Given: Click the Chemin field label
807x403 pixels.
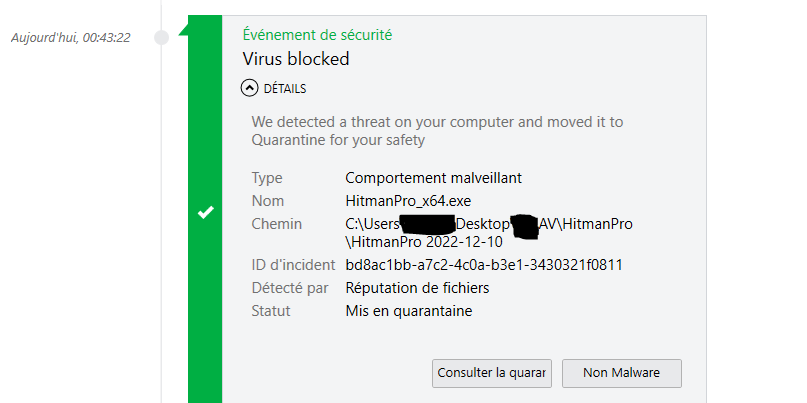Looking at the screenshot, I should pyautogui.click(x=276, y=223).
